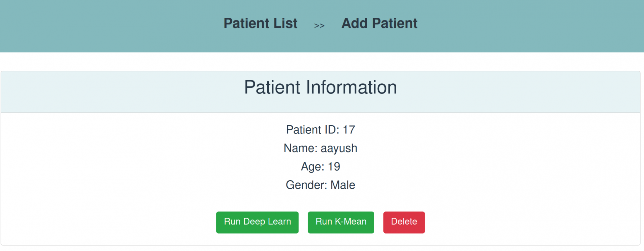
Task: Click the "Gender:" label
Action: tap(306, 185)
